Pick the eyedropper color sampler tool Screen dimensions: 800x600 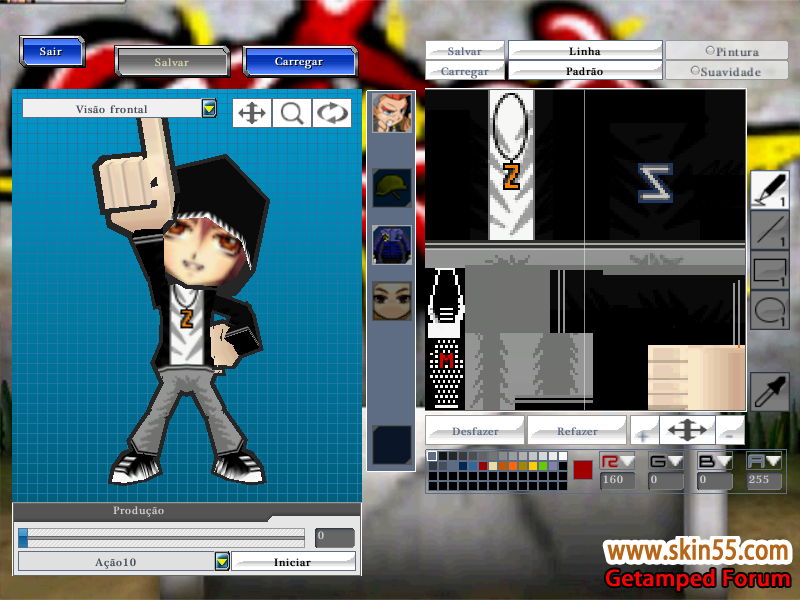point(770,392)
